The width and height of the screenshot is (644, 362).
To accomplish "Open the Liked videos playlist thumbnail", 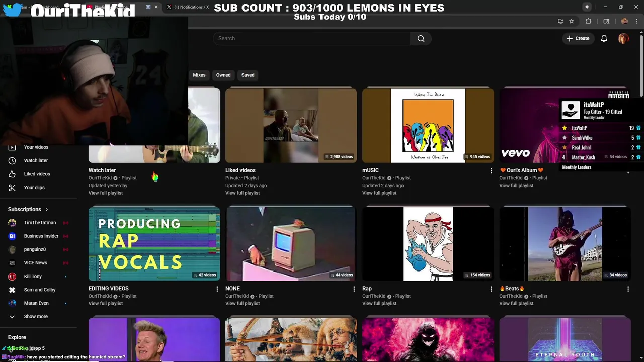I will click(x=291, y=126).
